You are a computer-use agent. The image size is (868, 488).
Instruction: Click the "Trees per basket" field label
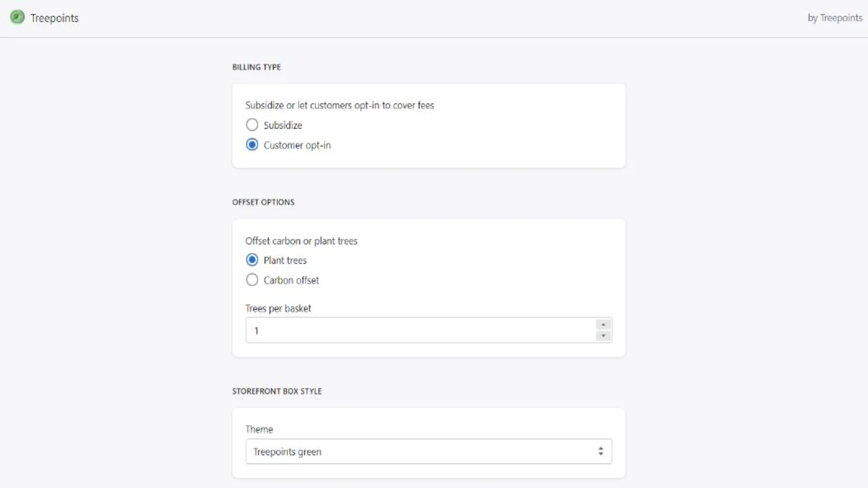tap(278, 309)
